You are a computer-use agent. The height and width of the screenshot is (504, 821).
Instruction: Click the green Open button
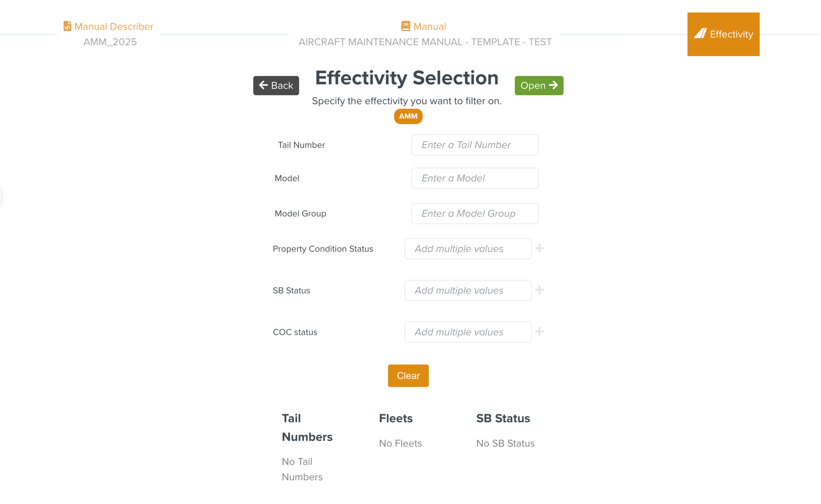539,85
